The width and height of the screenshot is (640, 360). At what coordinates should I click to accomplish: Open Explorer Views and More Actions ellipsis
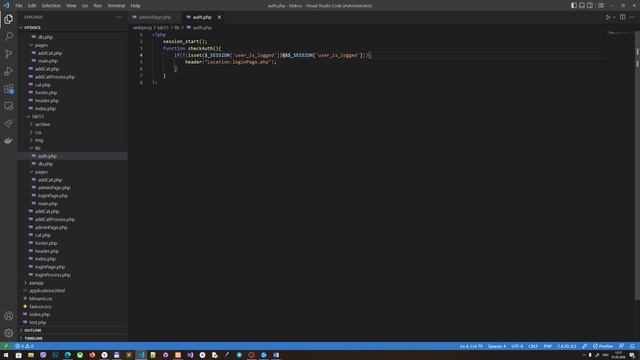pyautogui.click(x=119, y=17)
